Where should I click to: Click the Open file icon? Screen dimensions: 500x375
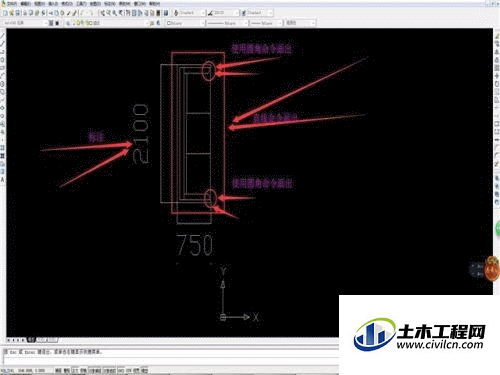coord(11,13)
